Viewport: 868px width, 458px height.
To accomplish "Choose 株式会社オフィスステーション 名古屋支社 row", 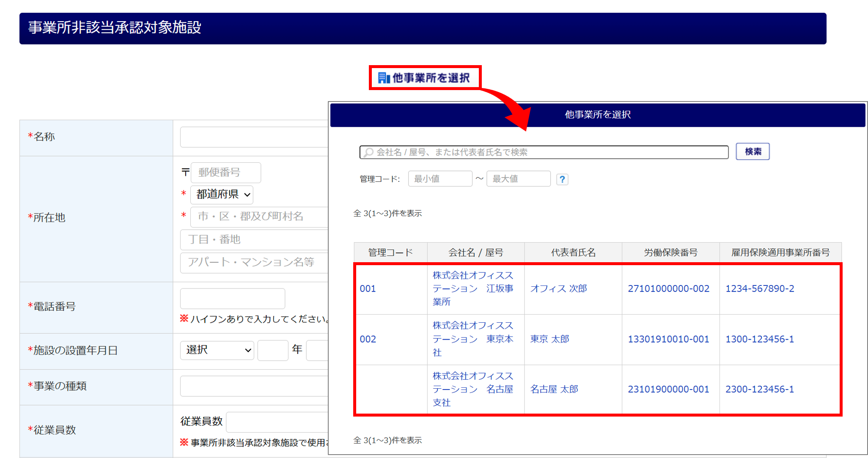I will point(472,389).
